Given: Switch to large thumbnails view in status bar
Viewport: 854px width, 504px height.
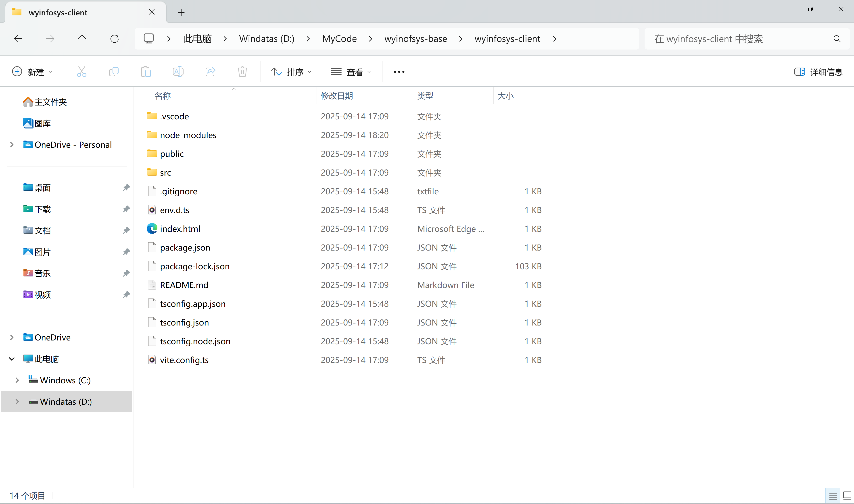Looking at the screenshot, I should click(847, 496).
